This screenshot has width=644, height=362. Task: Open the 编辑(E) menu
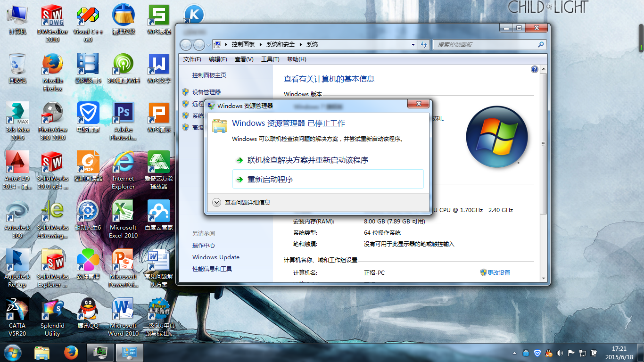coord(218,59)
